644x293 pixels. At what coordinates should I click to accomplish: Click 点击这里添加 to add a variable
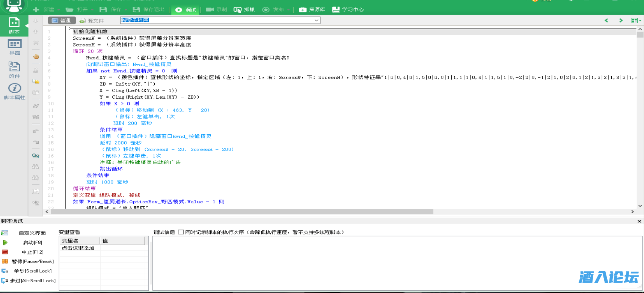click(78, 248)
